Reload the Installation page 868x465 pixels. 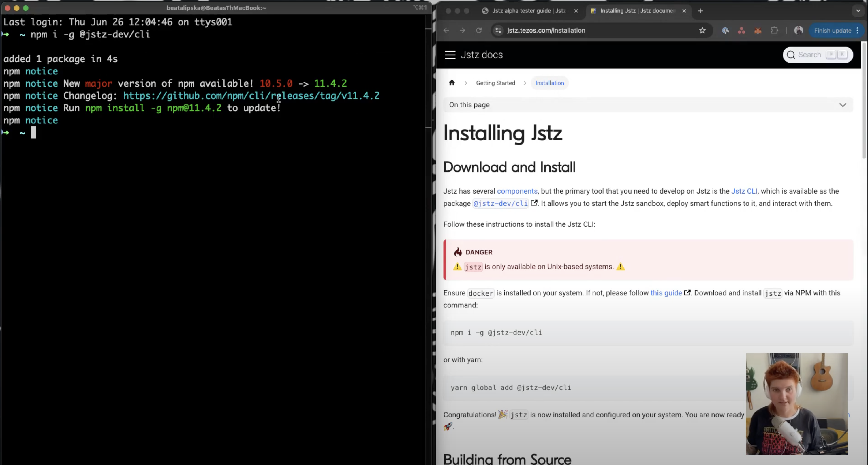478,31
